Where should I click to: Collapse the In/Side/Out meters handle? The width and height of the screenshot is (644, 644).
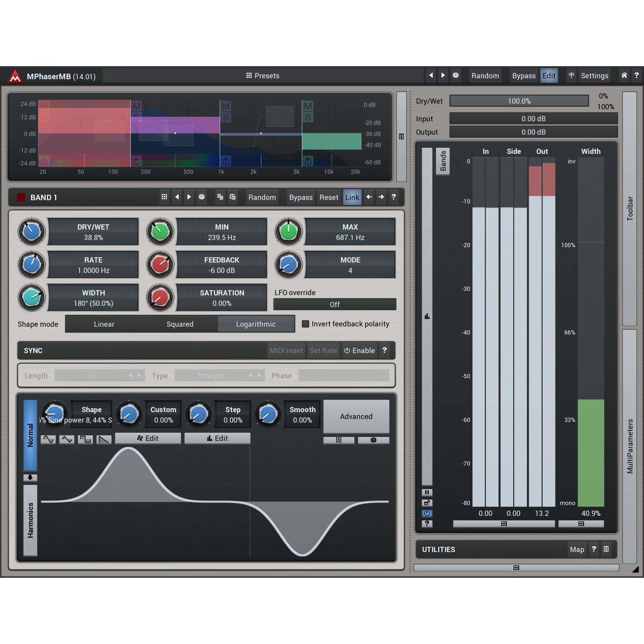(504, 524)
